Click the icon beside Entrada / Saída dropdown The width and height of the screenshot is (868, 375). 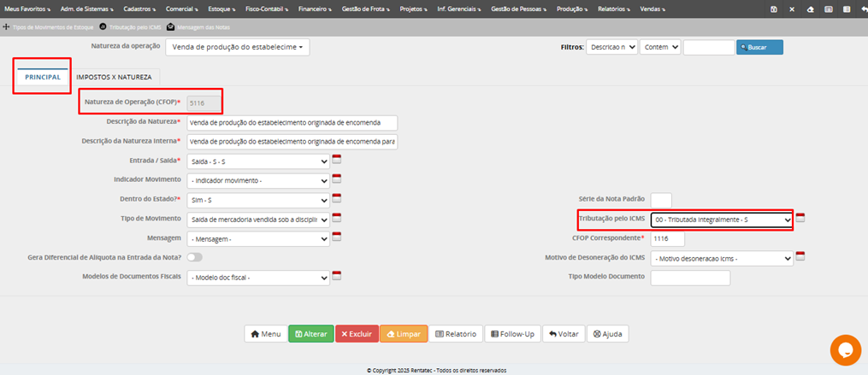[336, 161]
